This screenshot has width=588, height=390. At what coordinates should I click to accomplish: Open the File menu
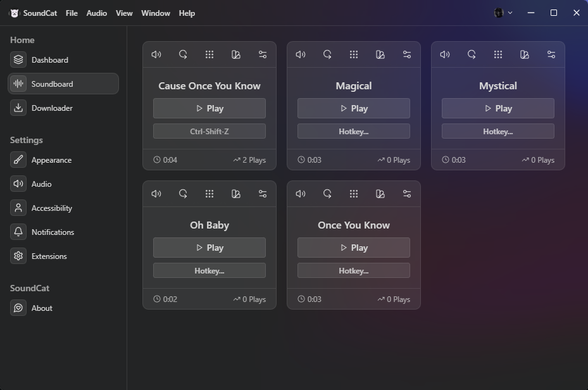[x=72, y=13]
